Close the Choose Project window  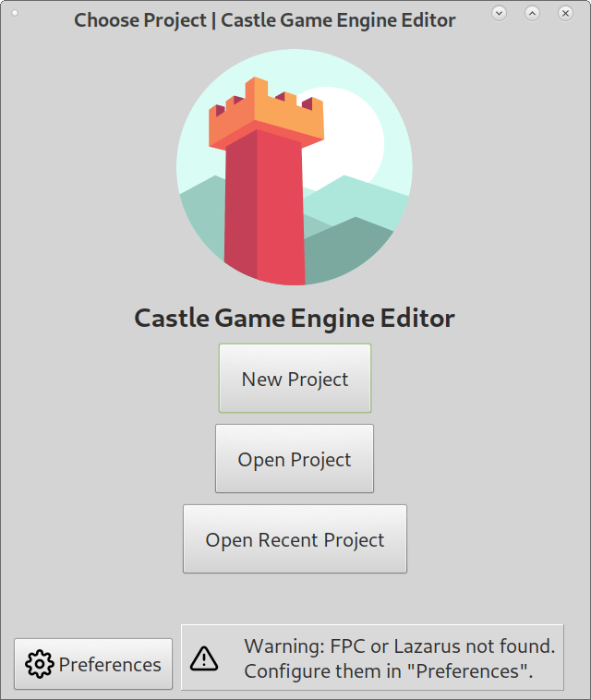(x=565, y=13)
